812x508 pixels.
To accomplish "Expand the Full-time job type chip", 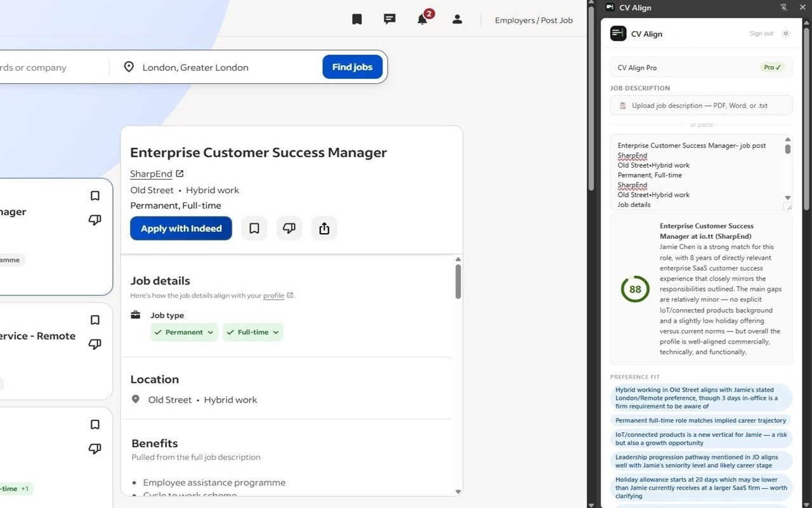I will coord(252,332).
